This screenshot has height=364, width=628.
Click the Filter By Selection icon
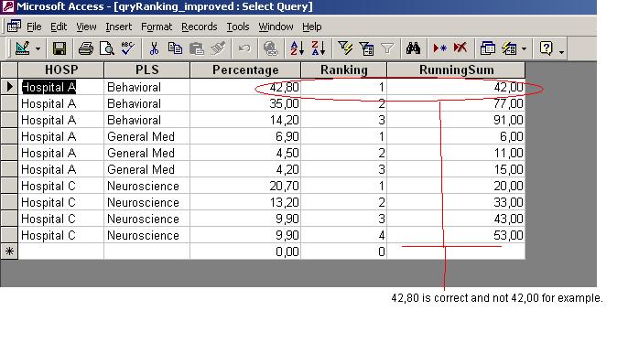pos(345,48)
